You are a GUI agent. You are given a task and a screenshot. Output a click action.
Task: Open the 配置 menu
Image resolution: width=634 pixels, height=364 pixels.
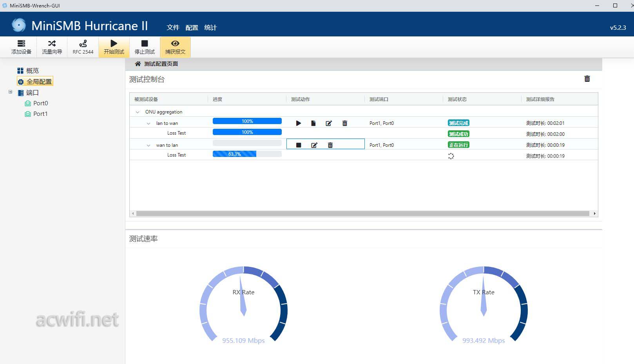click(x=192, y=27)
